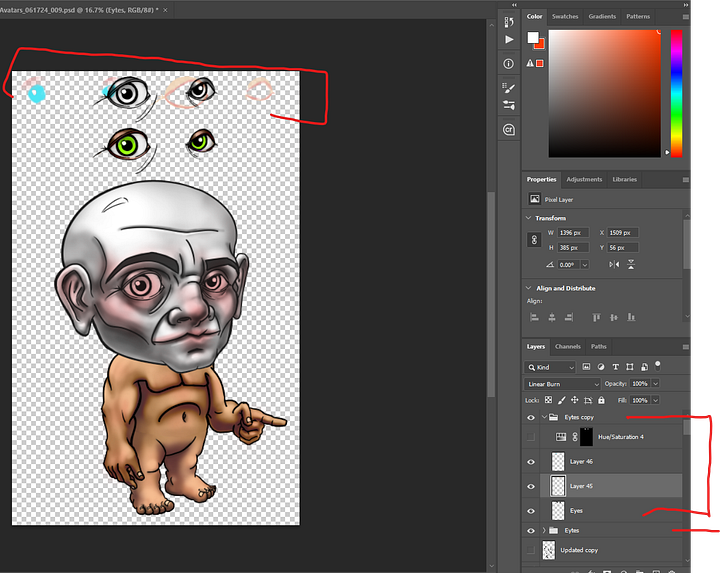Show the Updated copy layer
The height and width of the screenshot is (573, 720).
click(531, 550)
